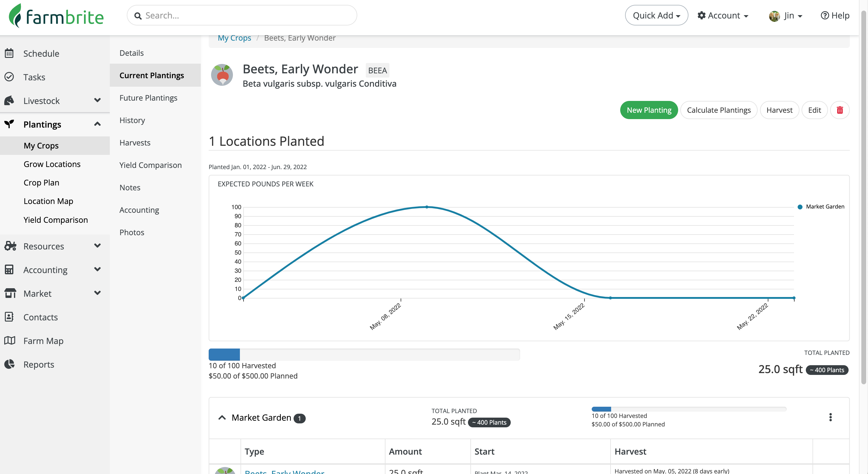Viewport: 868px width, 474px height.
Task: Open the Yield Comparison crop tab
Action: point(150,165)
